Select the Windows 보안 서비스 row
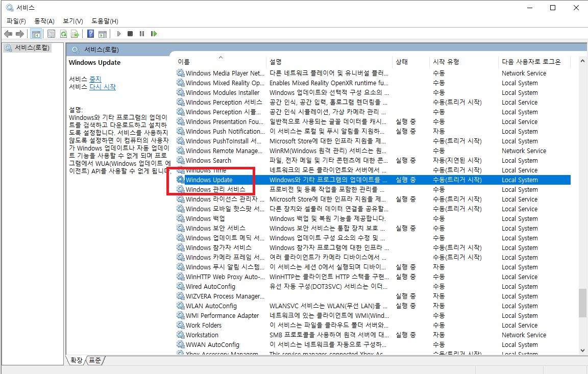 pos(374,228)
